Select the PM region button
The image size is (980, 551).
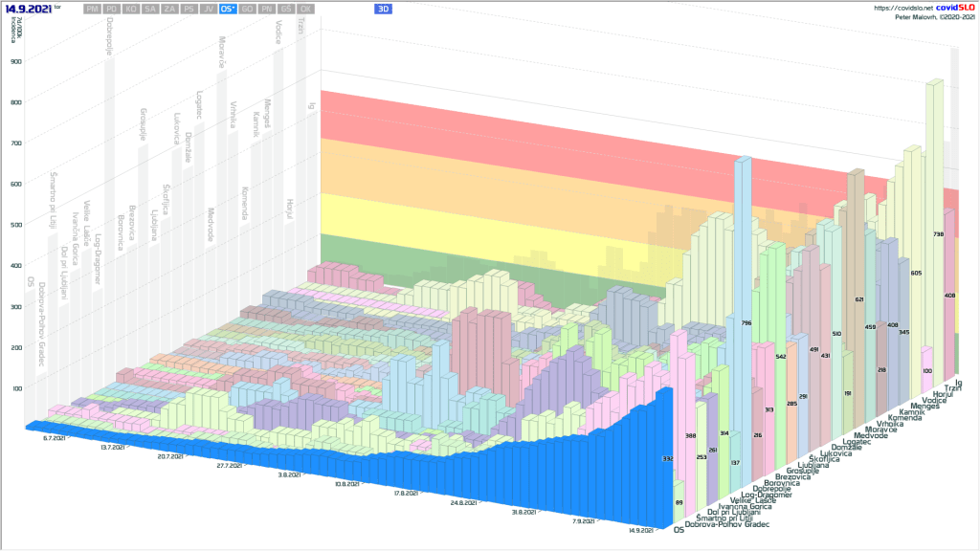[91, 8]
